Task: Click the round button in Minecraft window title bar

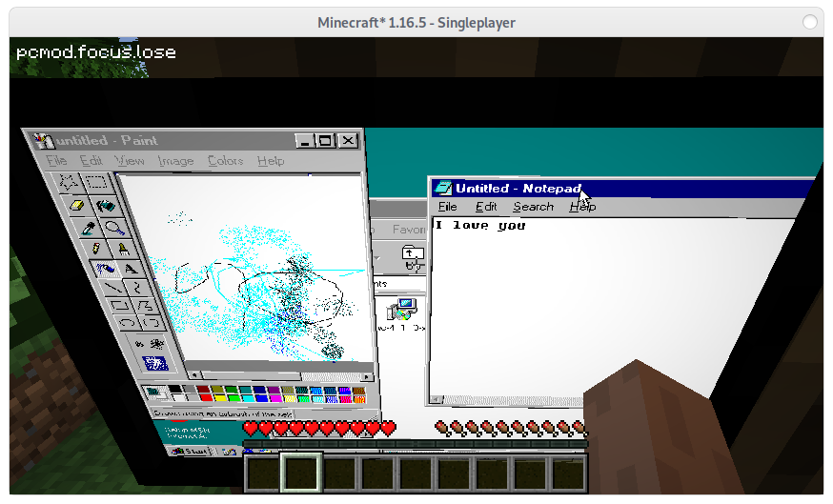Action: pyautogui.click(x=809, y=22)
